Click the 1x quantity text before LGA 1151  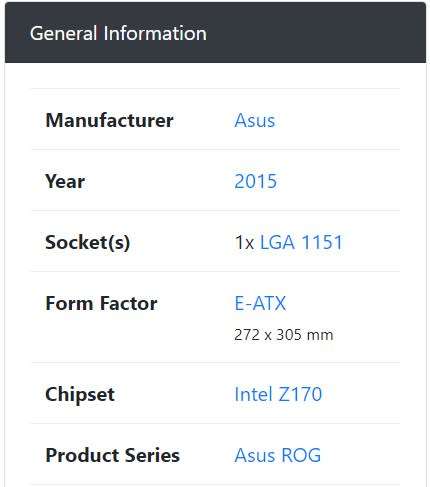pyautogui.click(x=245, y=242)
